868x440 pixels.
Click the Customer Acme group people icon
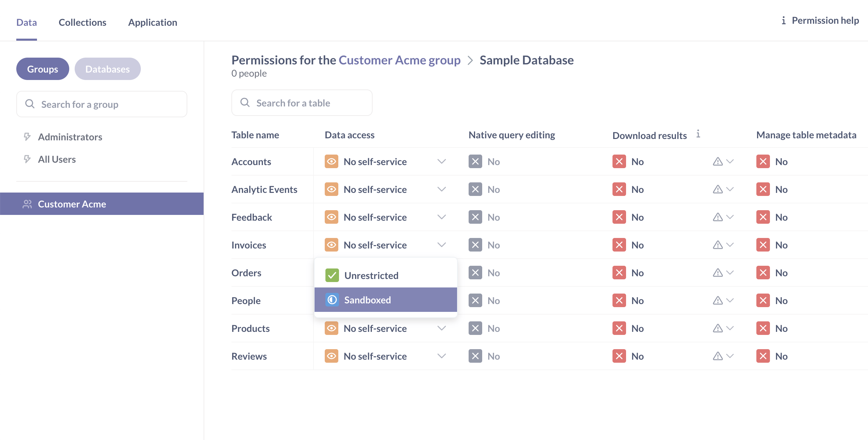[x=27, y=204]
